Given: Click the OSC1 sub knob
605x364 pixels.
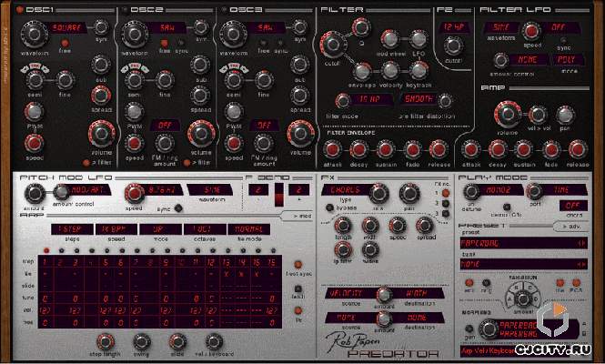Looking at the screenshot, I should (x=101, y=65).
